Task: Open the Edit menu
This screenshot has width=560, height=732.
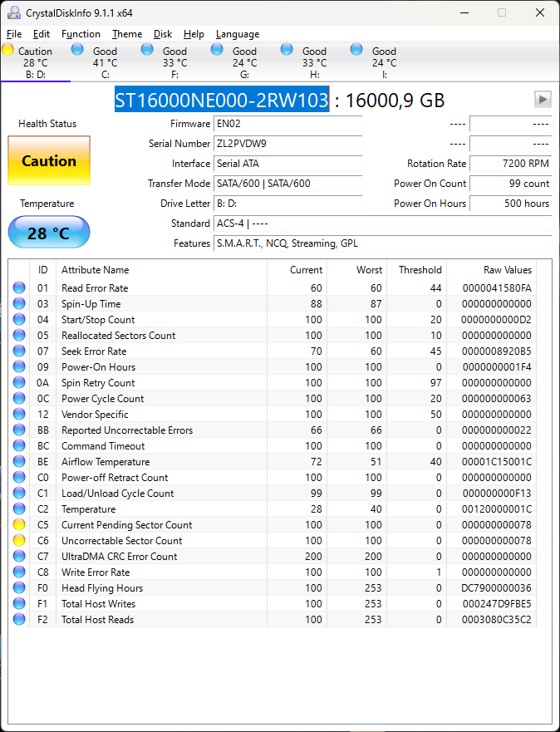Action: click(41, 34)
